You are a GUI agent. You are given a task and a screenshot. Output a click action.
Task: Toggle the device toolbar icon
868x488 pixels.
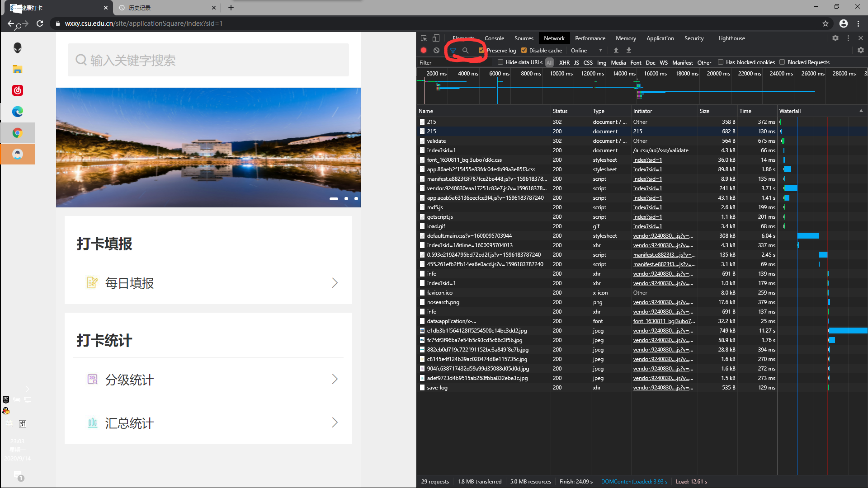click(x=436, y=38)
